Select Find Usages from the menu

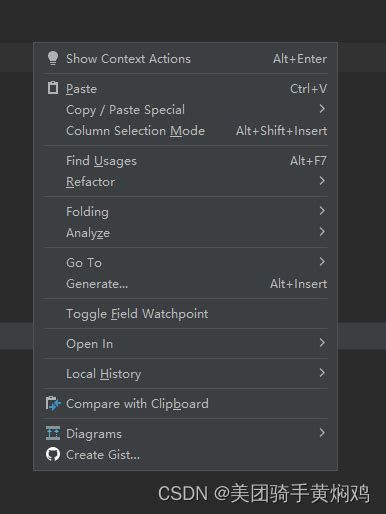185,161
